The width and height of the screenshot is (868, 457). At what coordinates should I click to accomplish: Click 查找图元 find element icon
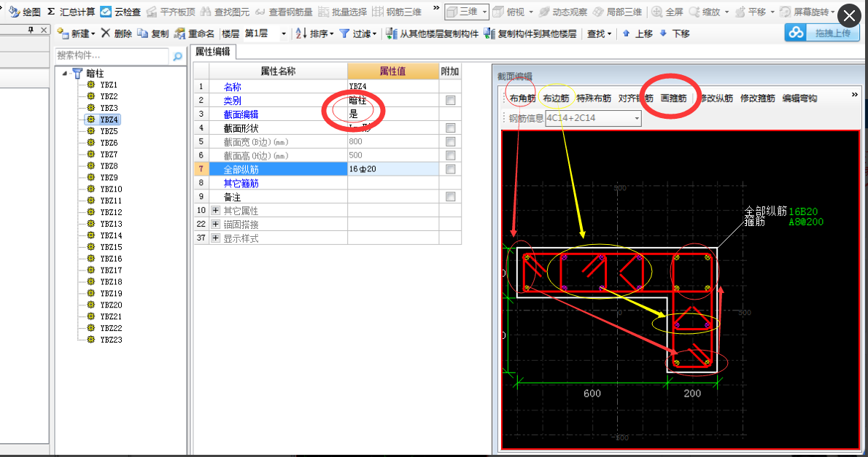click(206, 12)
